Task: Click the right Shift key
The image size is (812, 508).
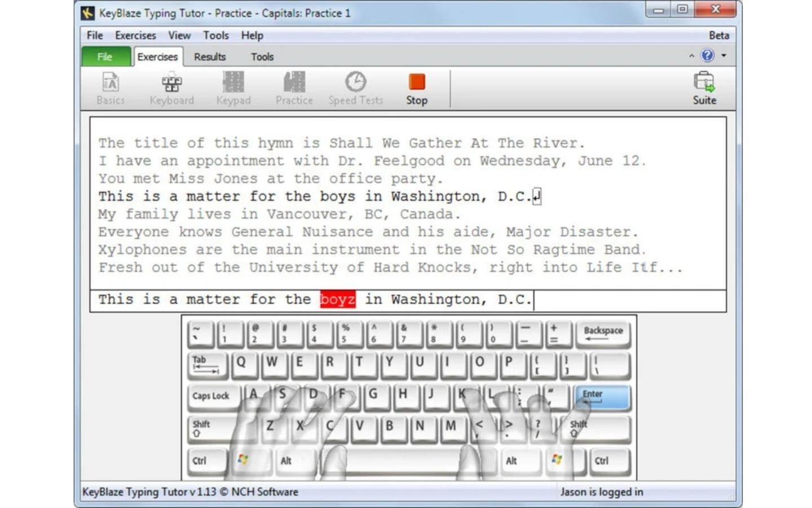Action: [x=595, y=429]
